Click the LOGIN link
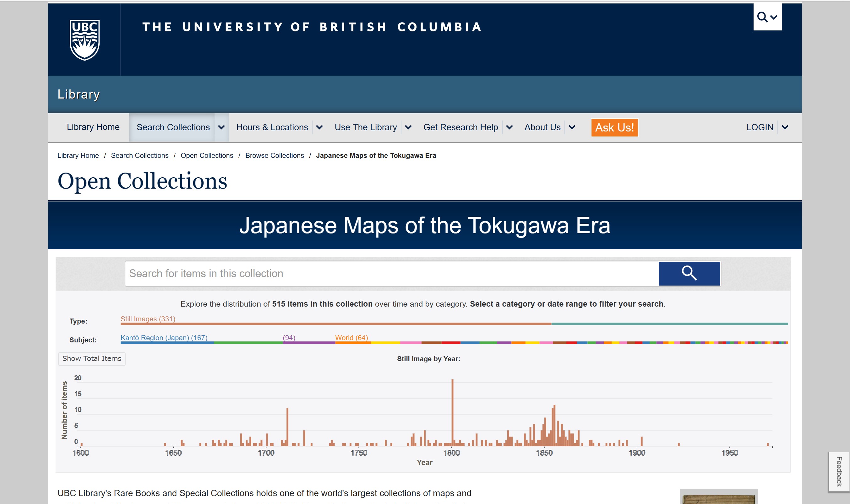 [759, 127]
